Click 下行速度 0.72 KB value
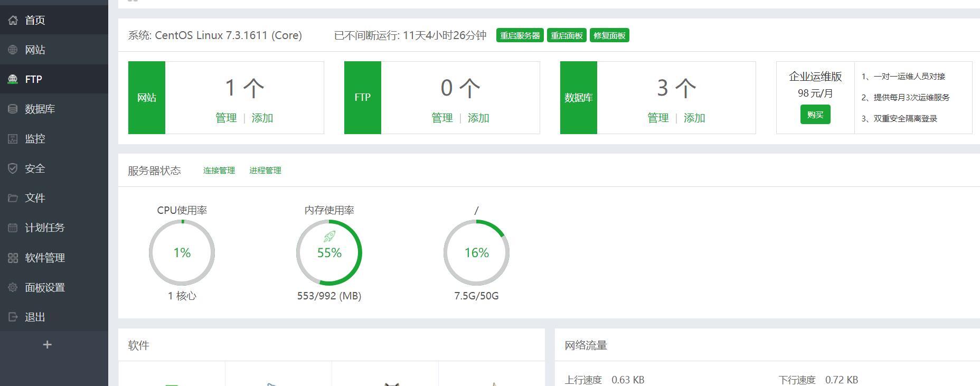 [x=842, y=380]
